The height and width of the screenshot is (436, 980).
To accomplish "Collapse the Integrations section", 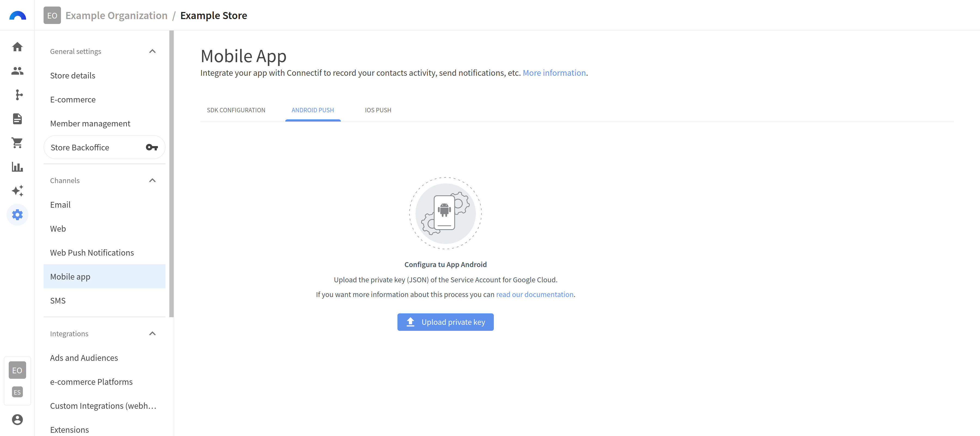I will click(152, 334).
